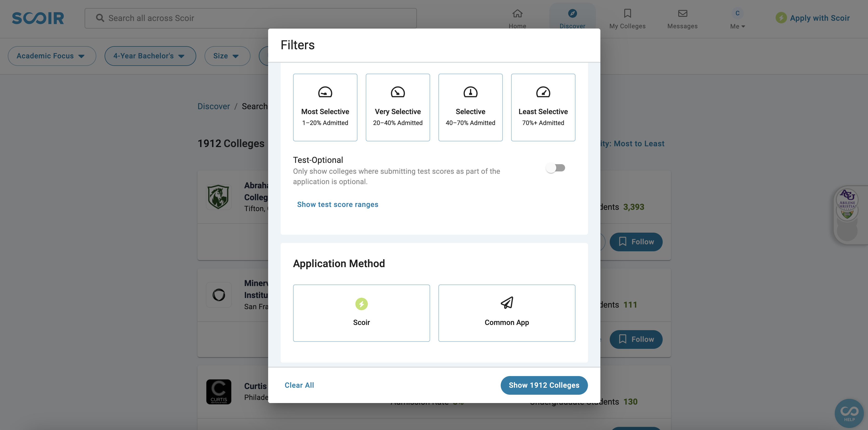Viewport: 868px width, 430px height.
Task: Open Show test score ranges link
Action: click(x=337, y=204)
